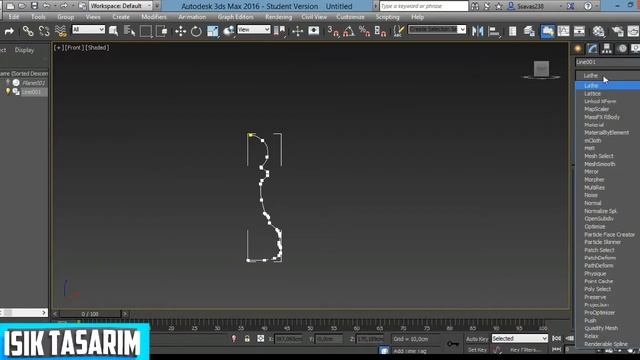Click the Align tool icon
Viewport: 640px width, 360px height.
(493, 31)
